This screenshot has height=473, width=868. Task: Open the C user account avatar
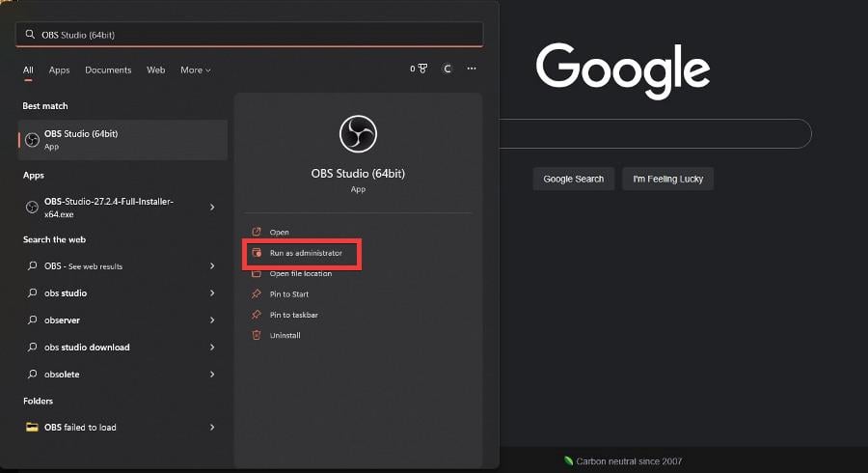[448, 69]
